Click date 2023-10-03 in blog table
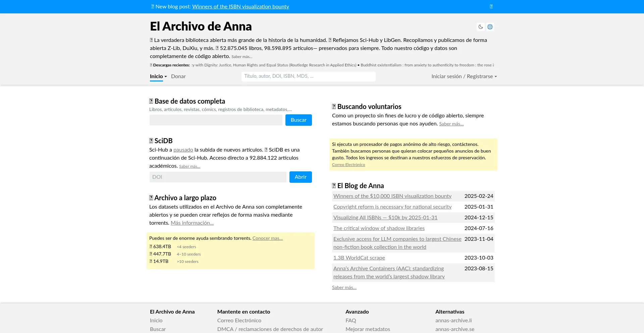 pos(479,258)
